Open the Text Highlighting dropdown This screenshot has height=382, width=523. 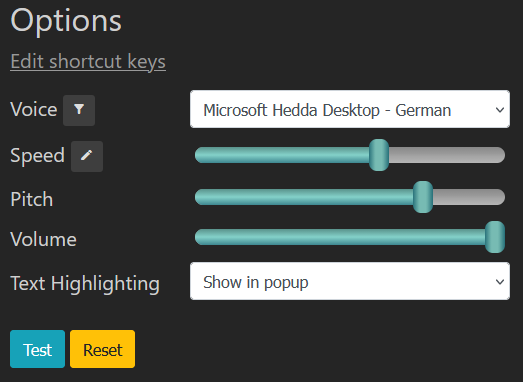(350, 281)
